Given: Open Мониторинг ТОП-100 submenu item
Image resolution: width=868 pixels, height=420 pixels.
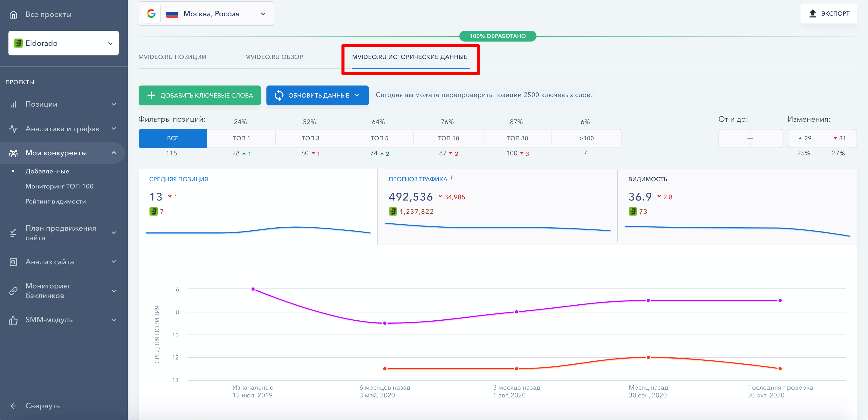Looking at the screenshot, I should click(60, 186).
